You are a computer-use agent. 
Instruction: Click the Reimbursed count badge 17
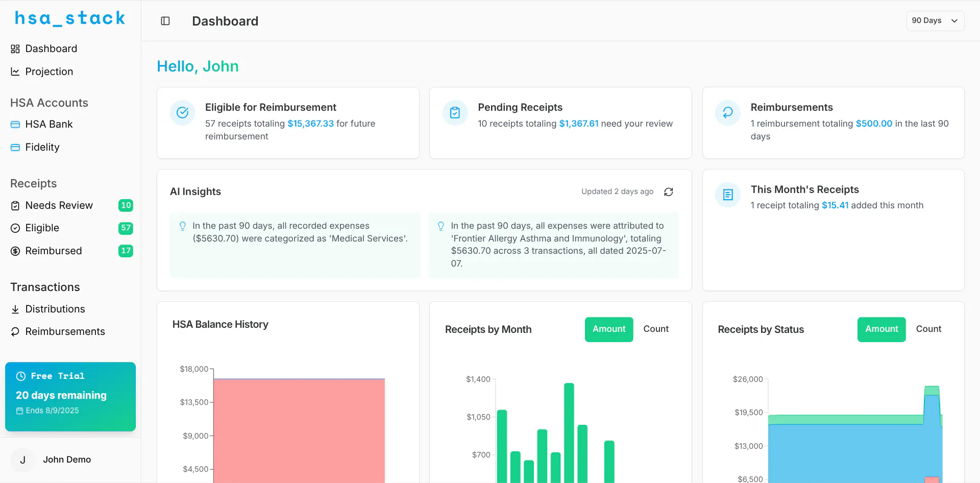pos(126,251)
